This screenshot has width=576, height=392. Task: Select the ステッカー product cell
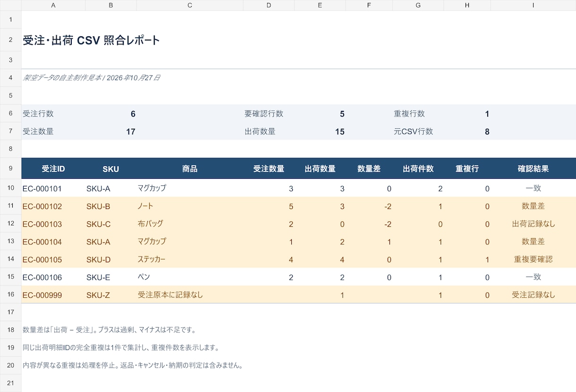[190, 259]
